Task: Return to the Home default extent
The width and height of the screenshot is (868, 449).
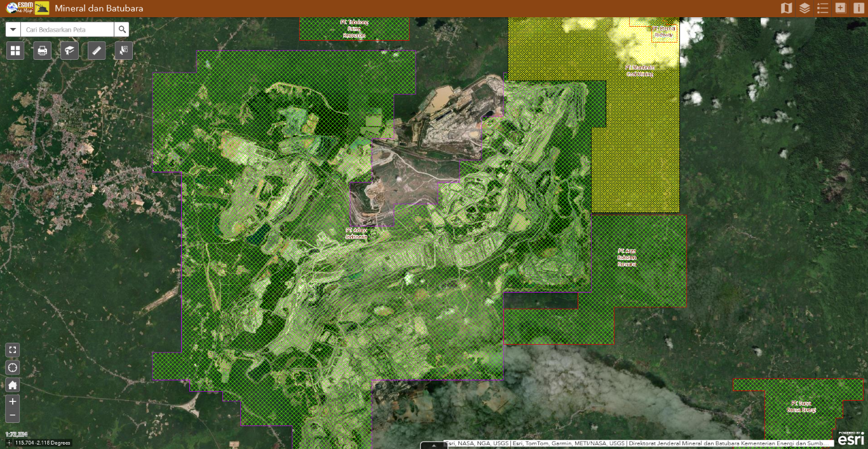Action: pyautogui.click(x=13, y=385)
